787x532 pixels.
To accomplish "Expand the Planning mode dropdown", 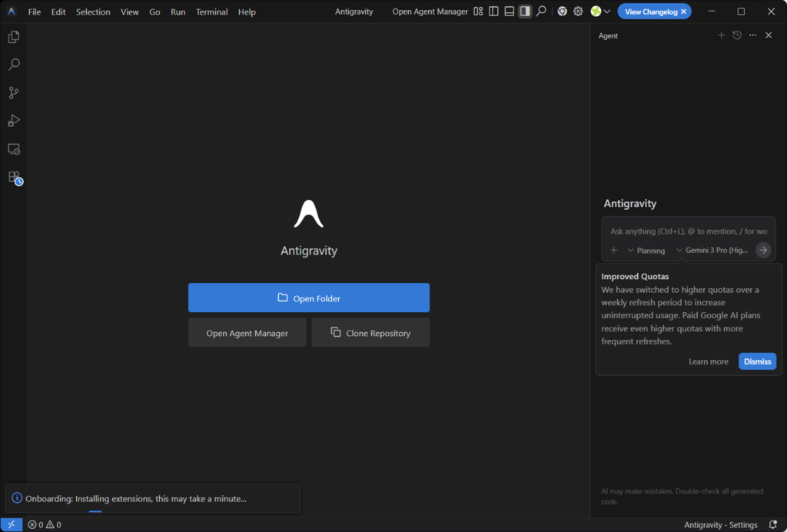I will click(646, 251).
